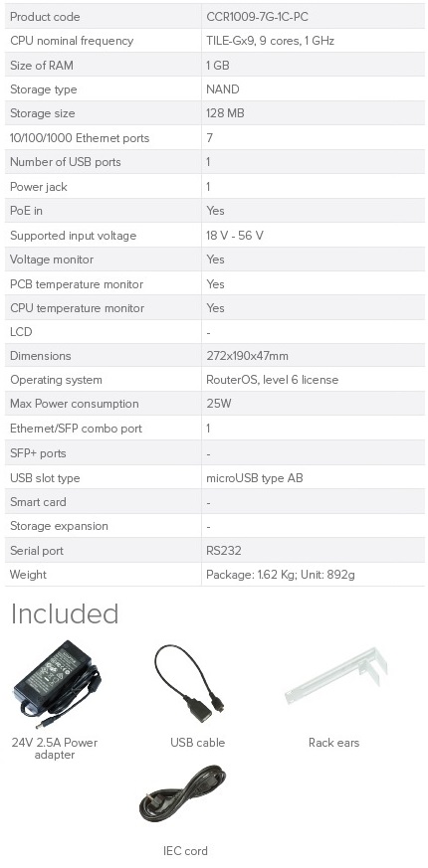The image size is (428, 868).
Task: Click the IEC cord image
Action: pos(182,793)
